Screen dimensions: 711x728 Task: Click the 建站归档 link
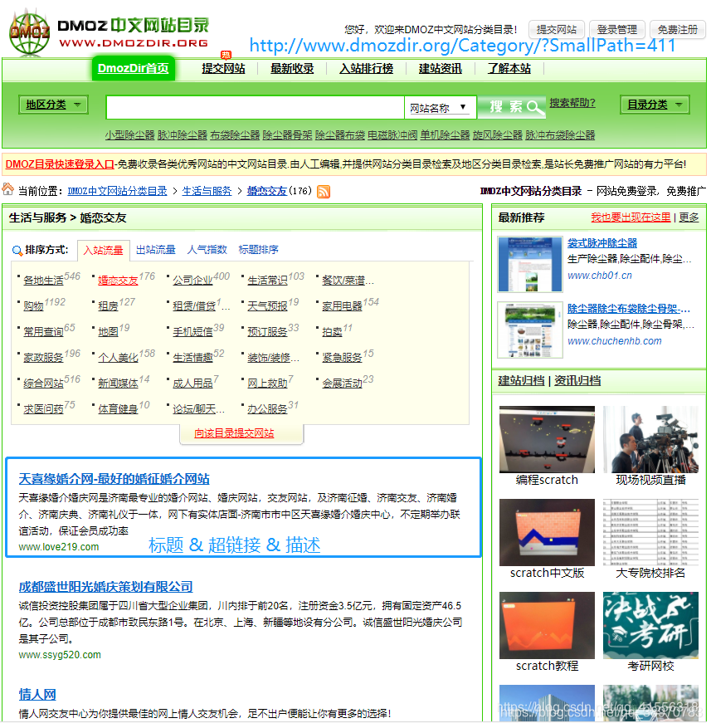point(521,382)
